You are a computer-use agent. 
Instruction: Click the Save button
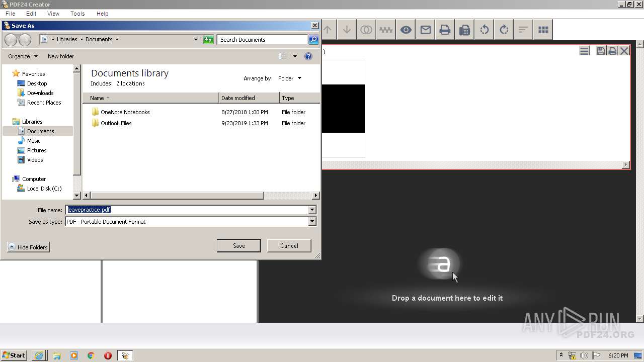point(238,246)
